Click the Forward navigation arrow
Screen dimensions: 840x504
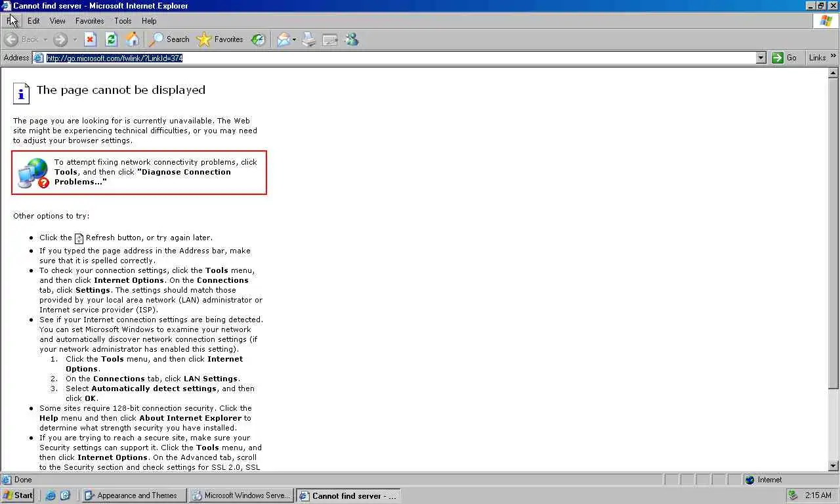coord(60,39)
